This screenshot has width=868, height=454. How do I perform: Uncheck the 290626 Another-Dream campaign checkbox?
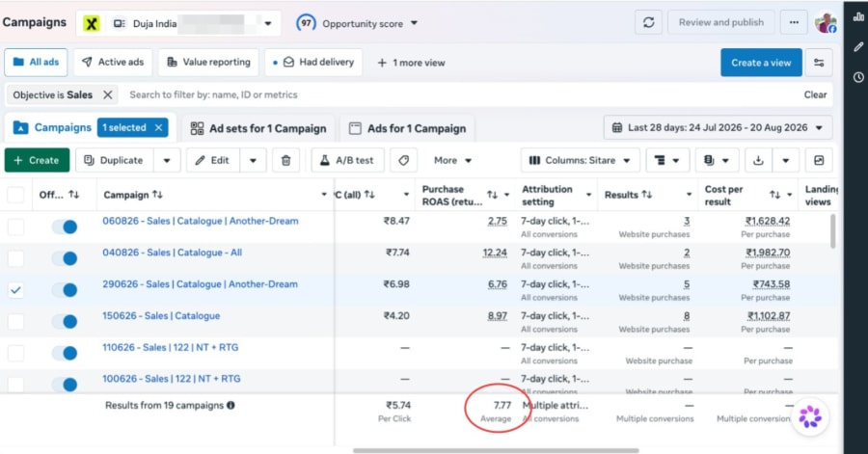point(15,290)
